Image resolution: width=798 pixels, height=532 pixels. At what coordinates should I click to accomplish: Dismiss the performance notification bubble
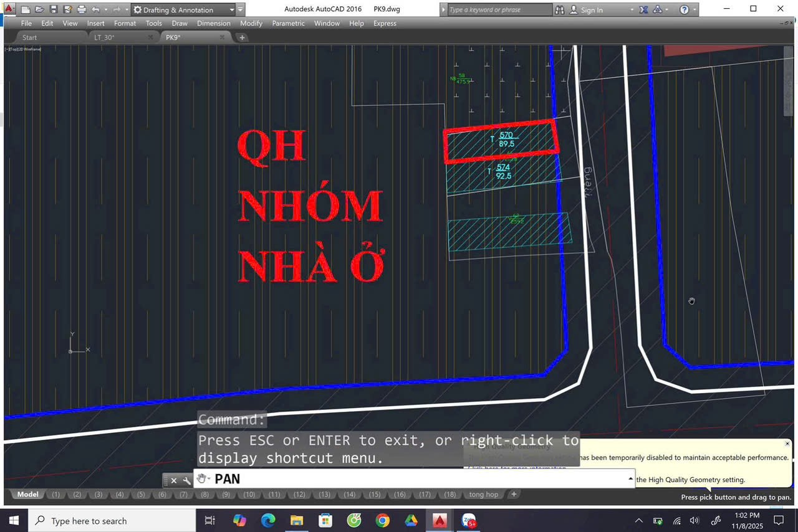[x=787, y=444]
